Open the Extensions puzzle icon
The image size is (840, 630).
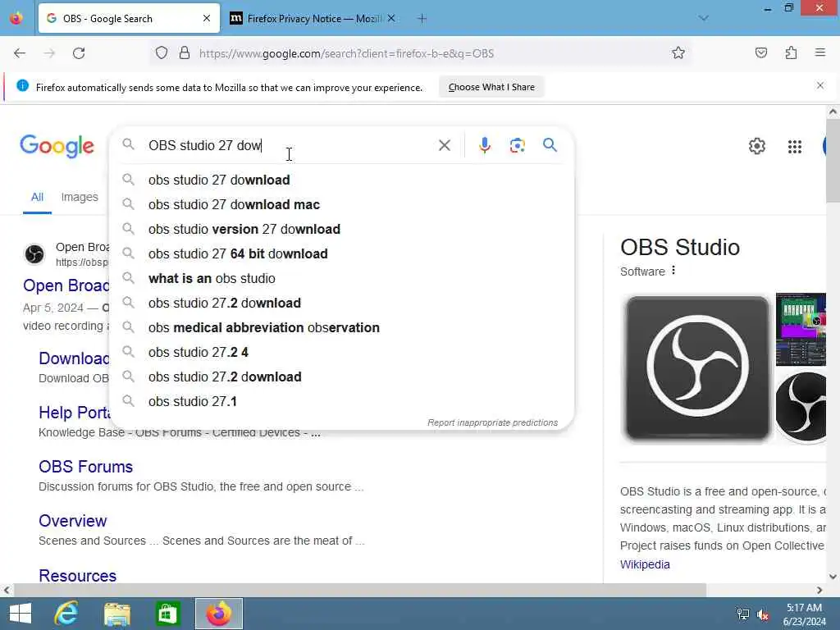click(791, 53)
